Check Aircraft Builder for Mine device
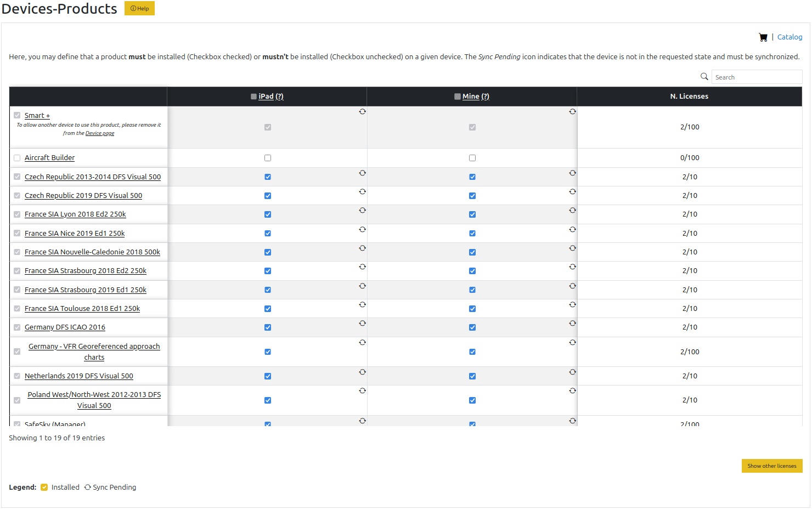 [472, 158]
